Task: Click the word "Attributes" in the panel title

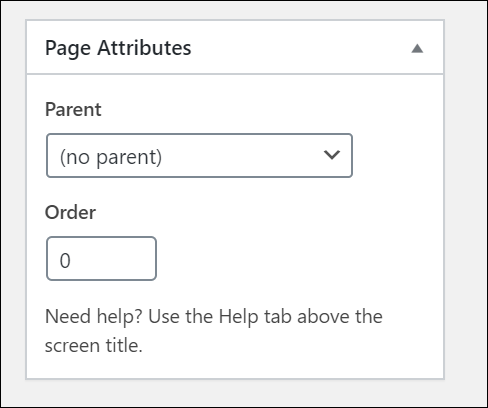Action: (144, 48)
